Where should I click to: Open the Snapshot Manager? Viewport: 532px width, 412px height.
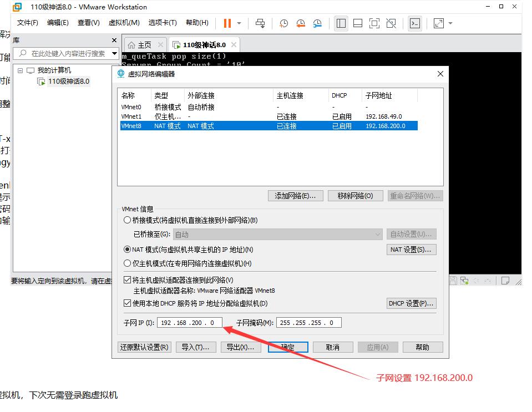click(317, 23)
